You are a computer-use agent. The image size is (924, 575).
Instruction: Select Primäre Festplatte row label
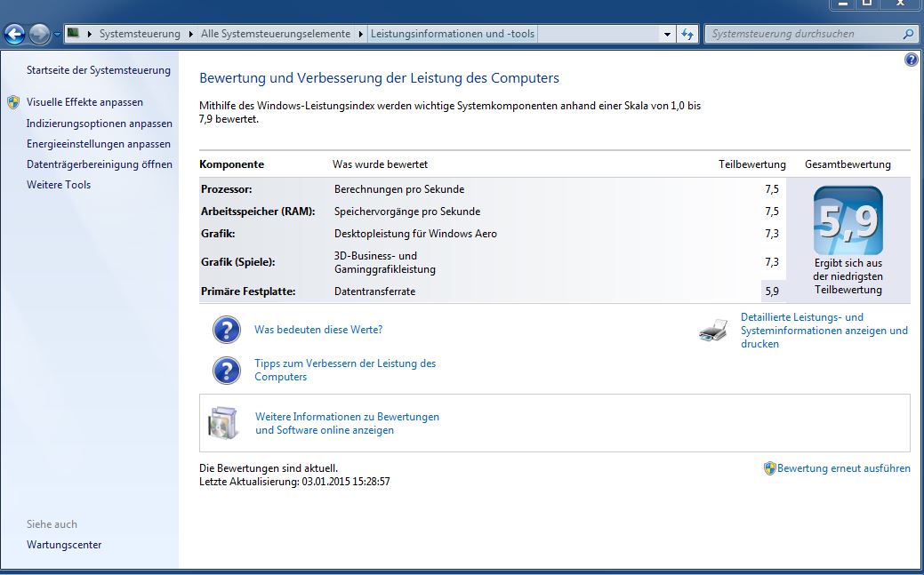[x=248, y=291]
